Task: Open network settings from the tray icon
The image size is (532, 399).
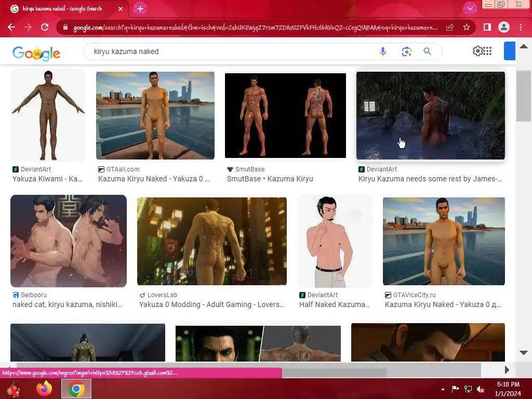Action: (x=468, y=389)
